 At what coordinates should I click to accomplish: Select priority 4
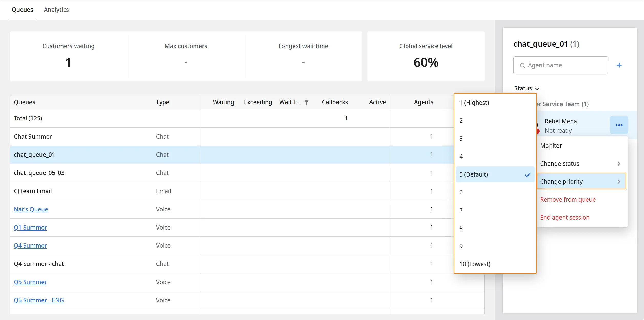click(495, 156)
